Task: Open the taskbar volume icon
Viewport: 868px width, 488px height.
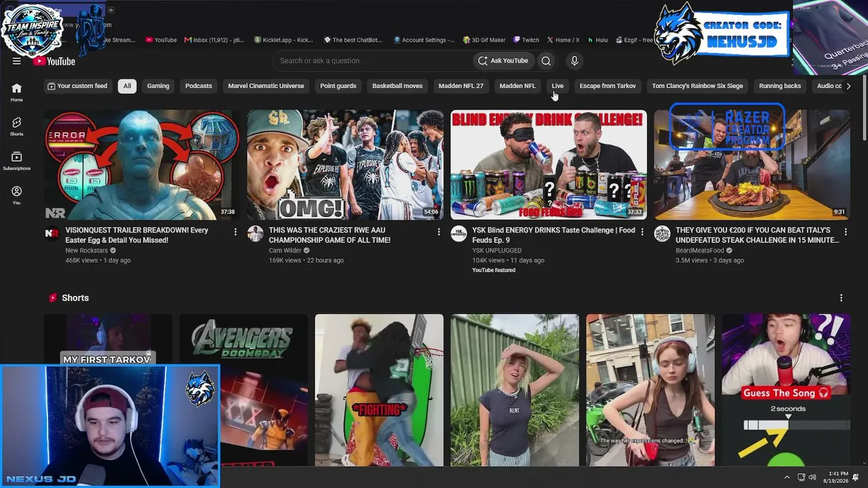Action: click(x=812, y=477)
